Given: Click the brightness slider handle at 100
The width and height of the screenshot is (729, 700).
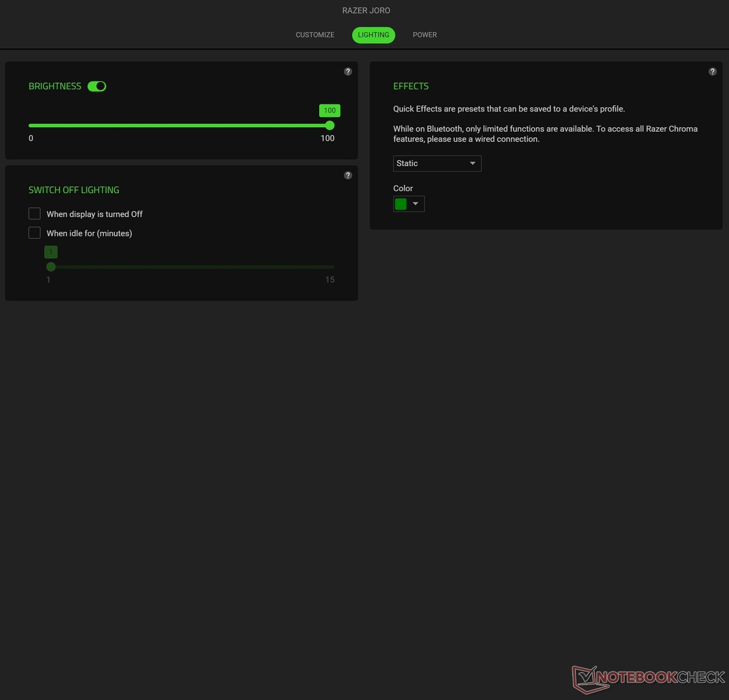Looking at the screenshot, I should point(330,125).
